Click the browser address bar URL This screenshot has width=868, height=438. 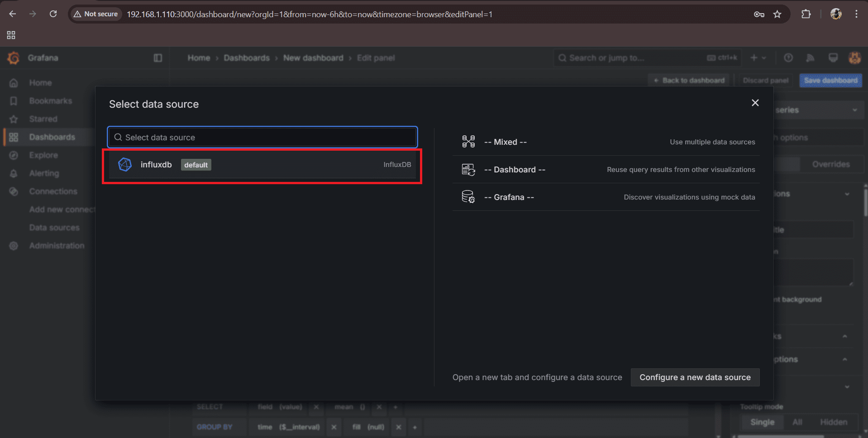(x=309, y=14)
